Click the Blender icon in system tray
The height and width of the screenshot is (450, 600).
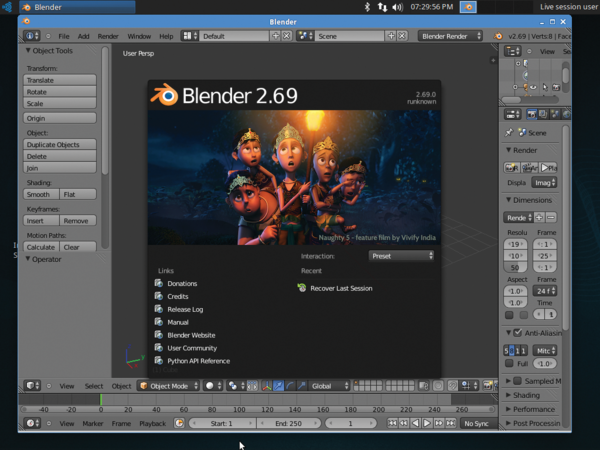(468, 7)
